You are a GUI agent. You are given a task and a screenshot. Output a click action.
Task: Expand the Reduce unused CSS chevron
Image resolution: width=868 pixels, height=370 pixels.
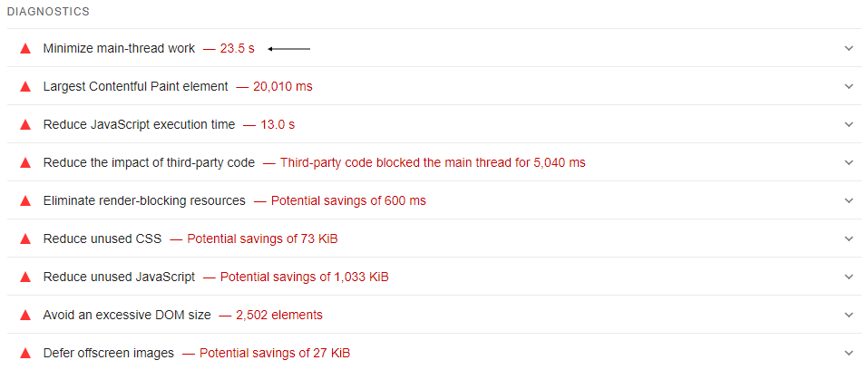tap(849, 239)
